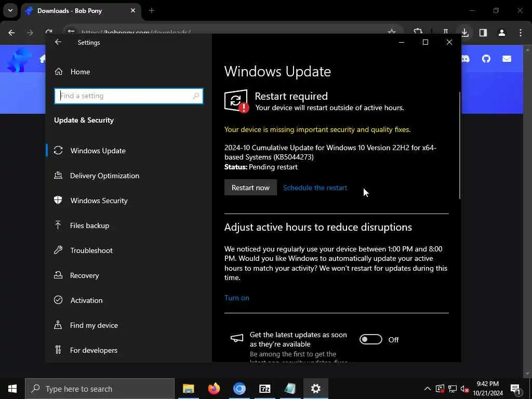Click the search magnifier in Find a setting
Viewport: 532px width, 399px height.
pos(196,96)
